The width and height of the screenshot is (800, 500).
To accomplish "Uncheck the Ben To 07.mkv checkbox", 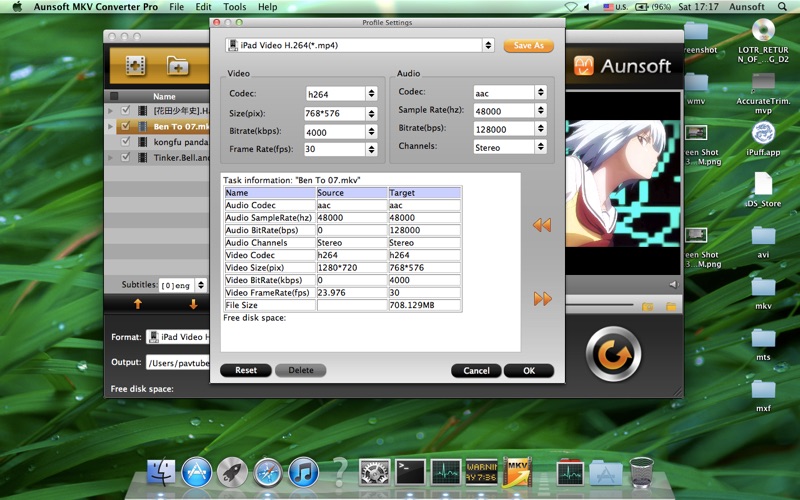I will tap(126, 126).
